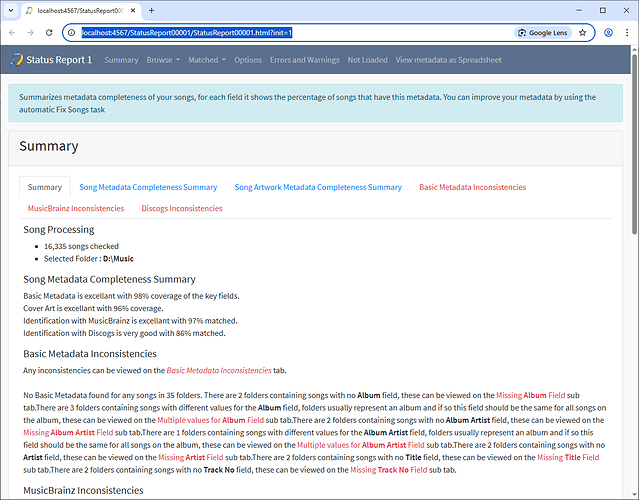Follow Multiple values for Album Artist Field link
Viewport: 639px width, 500px height.
pos(361,445)
